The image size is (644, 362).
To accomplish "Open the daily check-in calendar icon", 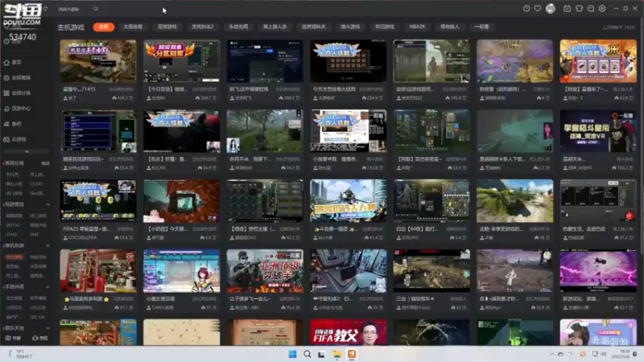I will pyautogui.click(x=567, y=8).
